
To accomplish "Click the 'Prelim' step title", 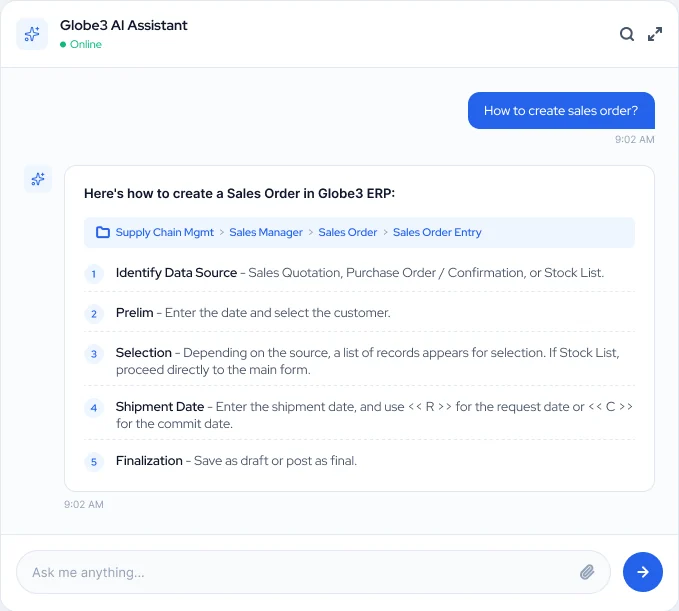I will point(134,312).
